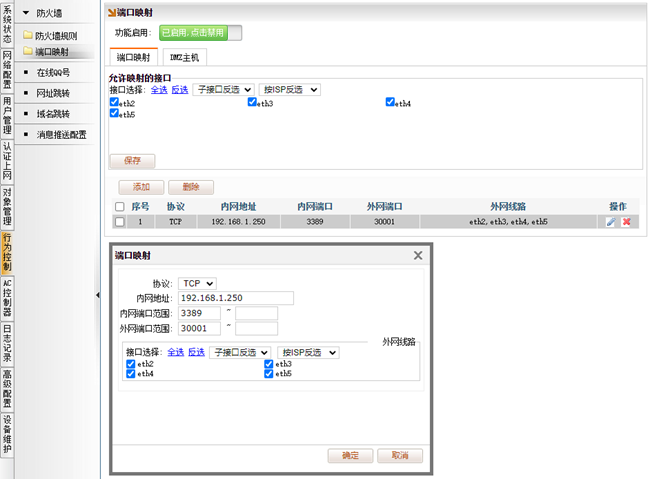Cancel dialog with 取消 button
650x479 pixels.
400,455
